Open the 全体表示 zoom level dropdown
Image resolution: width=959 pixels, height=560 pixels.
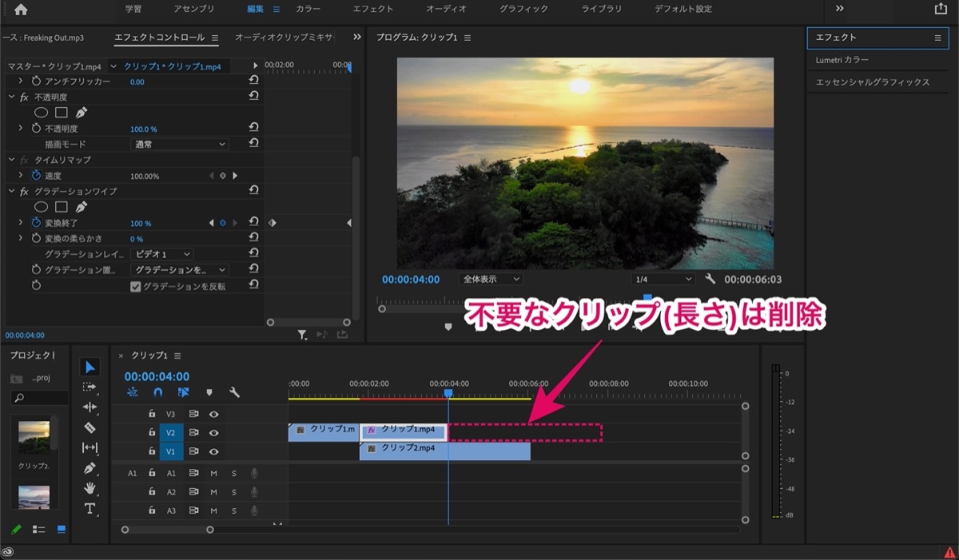(491, 279)
